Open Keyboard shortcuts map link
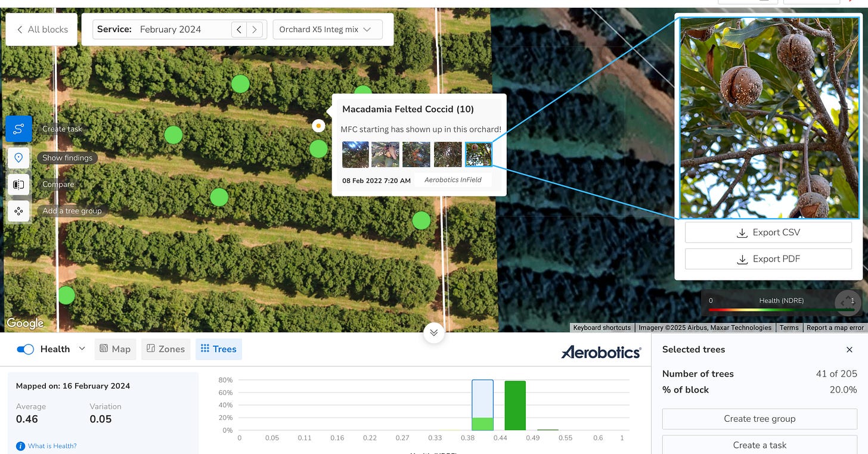Screen dimensions: 868x454 tap(602, 328)
